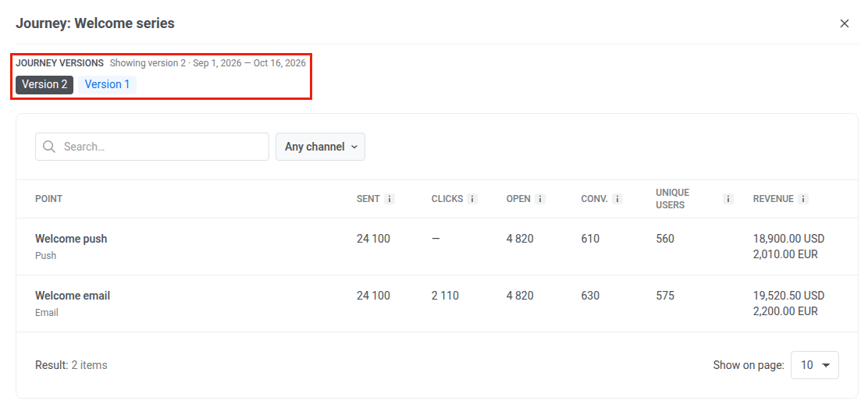Click the Welcome push open value 4 820
Screen dimensions: 868x408
pyautogui.click(x=520, y=239)
